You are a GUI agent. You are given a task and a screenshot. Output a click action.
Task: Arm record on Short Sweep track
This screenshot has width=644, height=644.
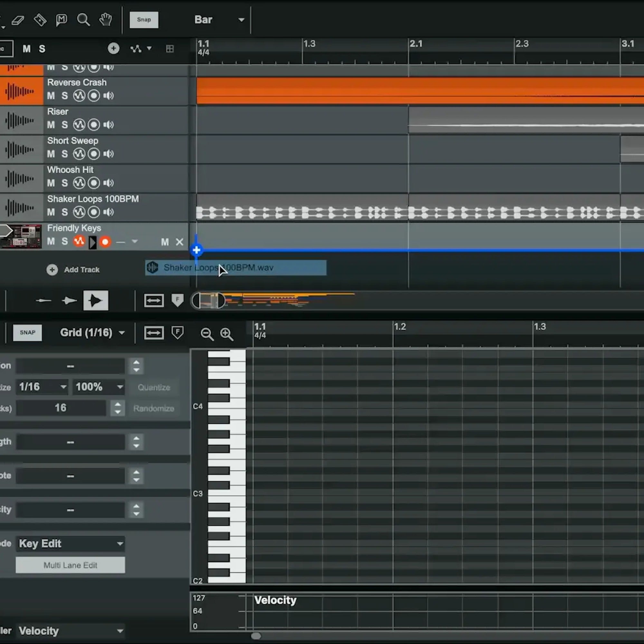pos(94,154)
